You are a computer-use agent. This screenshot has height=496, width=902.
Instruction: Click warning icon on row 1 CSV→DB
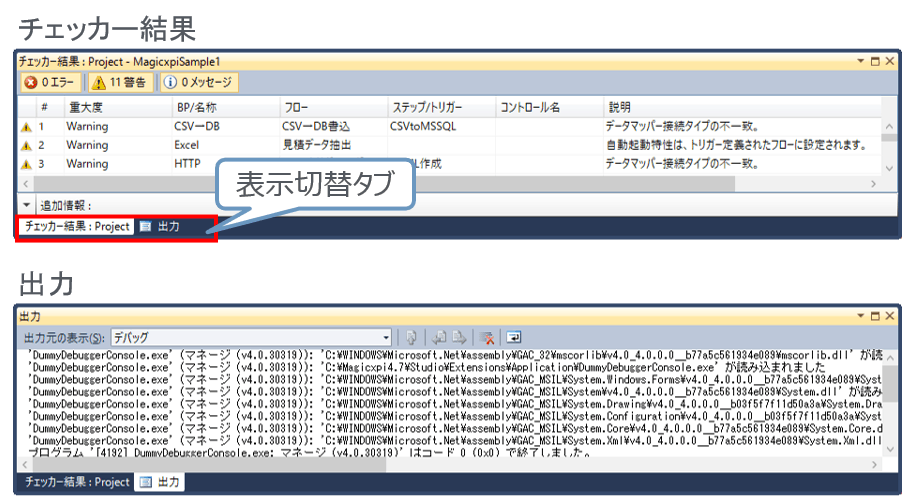[27, 127]
